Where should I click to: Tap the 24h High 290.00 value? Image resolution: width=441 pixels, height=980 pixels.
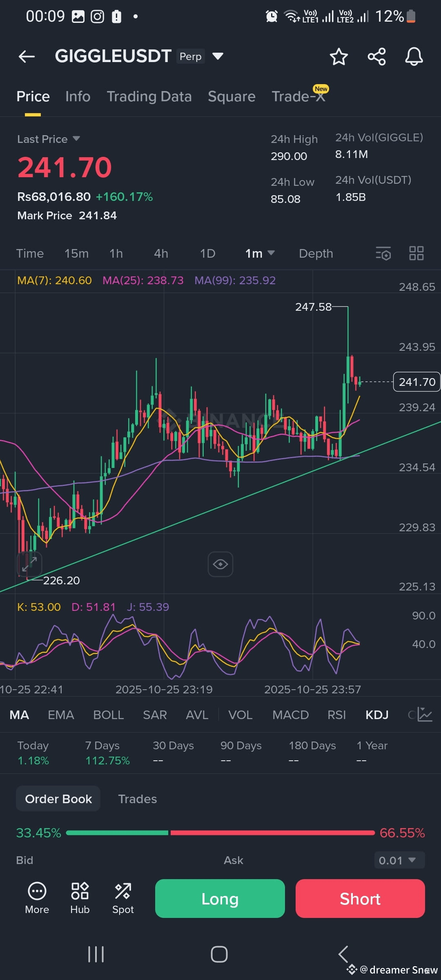click(x=289, y=156)
